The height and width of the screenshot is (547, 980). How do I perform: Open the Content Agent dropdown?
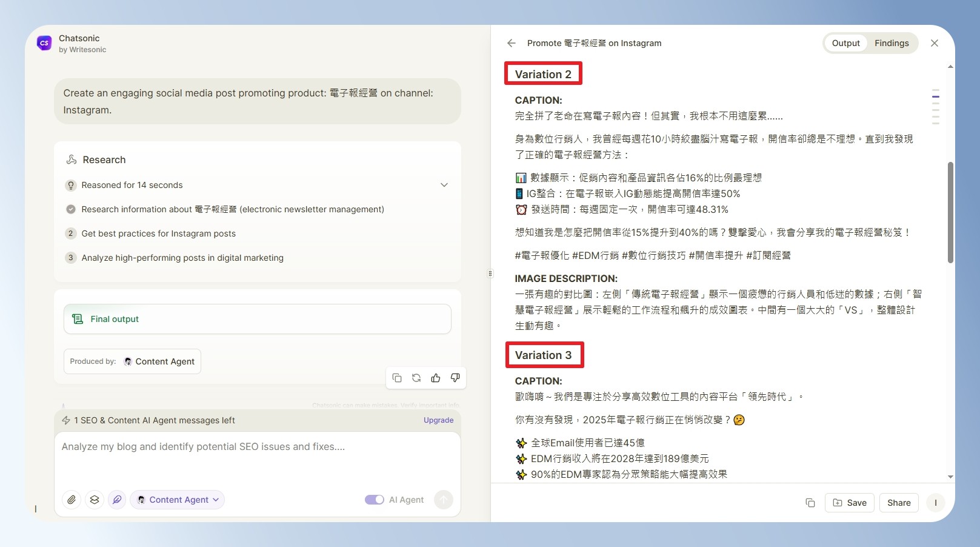point(178,500)
